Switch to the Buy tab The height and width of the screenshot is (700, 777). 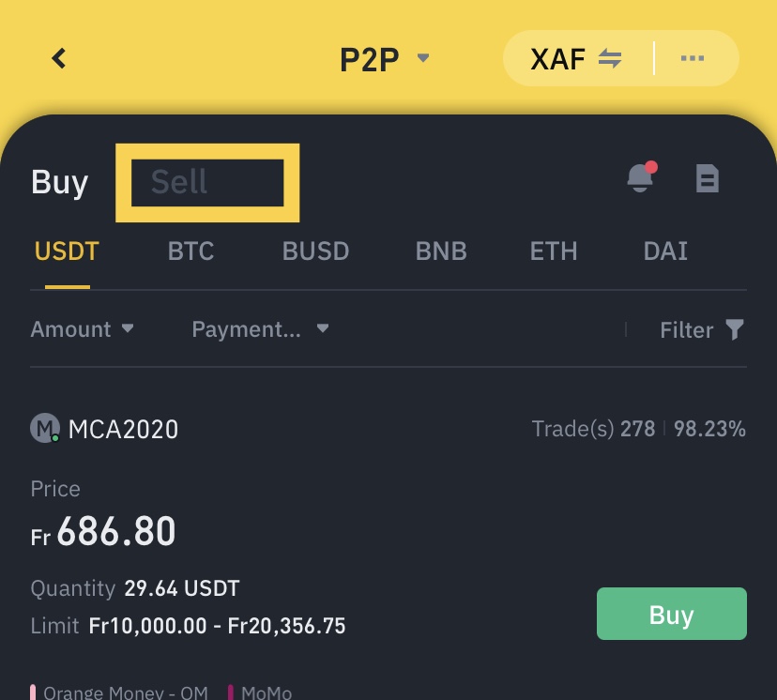(59, 182)
